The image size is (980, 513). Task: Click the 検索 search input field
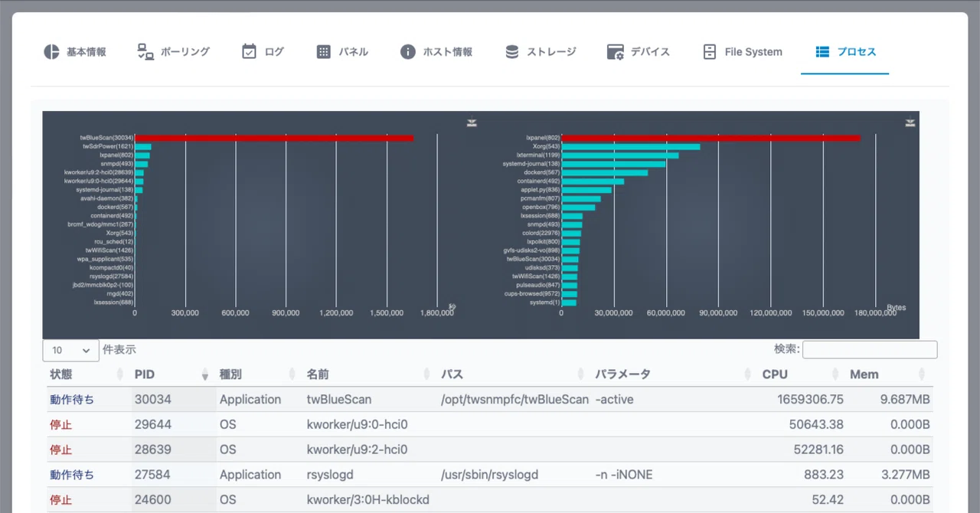(x=870, y=350)
